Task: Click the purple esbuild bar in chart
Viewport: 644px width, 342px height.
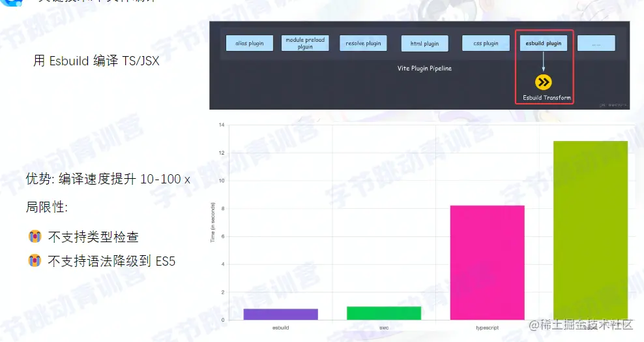Action: click(x=280, y=314)
